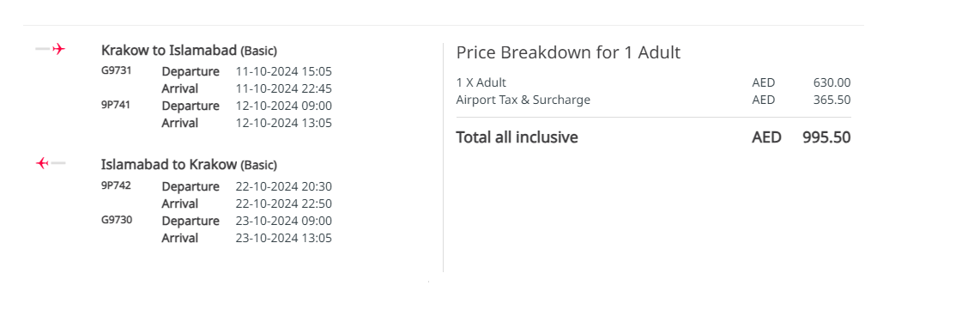Click departure time 22-10-2024 20:30
This screenshot has width=980, height=316.
pos(284,186)
